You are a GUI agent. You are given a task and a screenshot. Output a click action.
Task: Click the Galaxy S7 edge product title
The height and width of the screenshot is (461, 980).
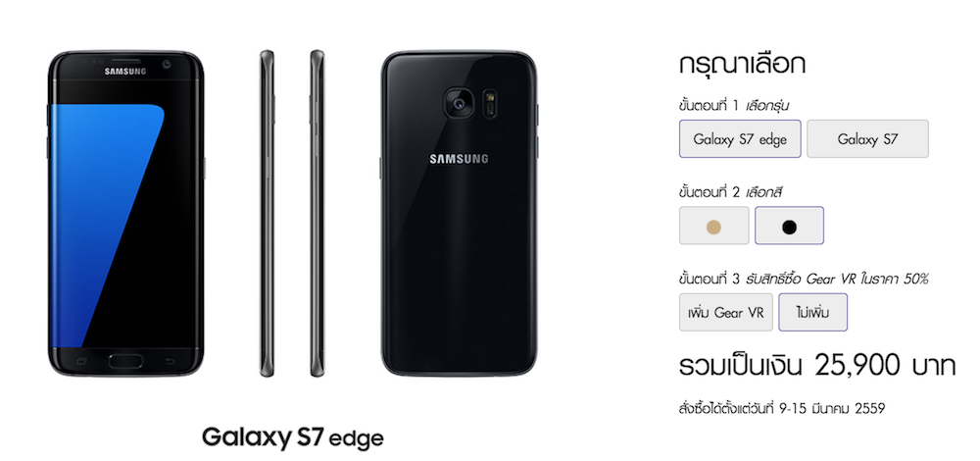[292, 437]
